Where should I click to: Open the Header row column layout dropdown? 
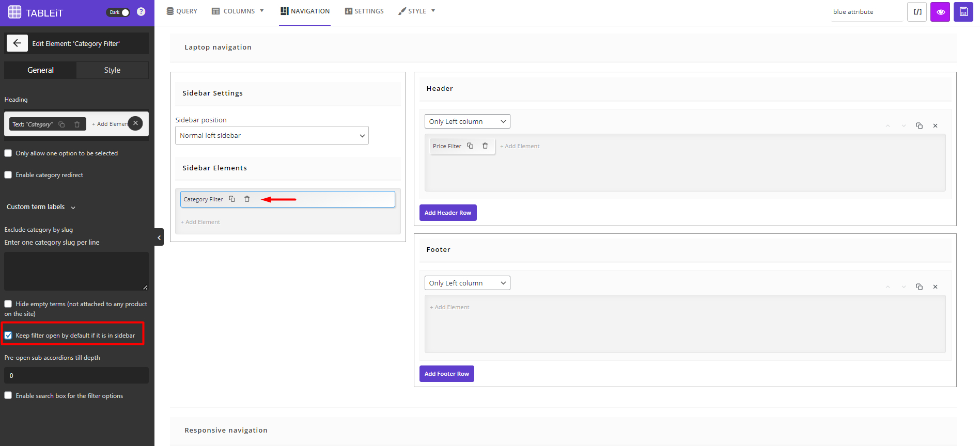467,121
